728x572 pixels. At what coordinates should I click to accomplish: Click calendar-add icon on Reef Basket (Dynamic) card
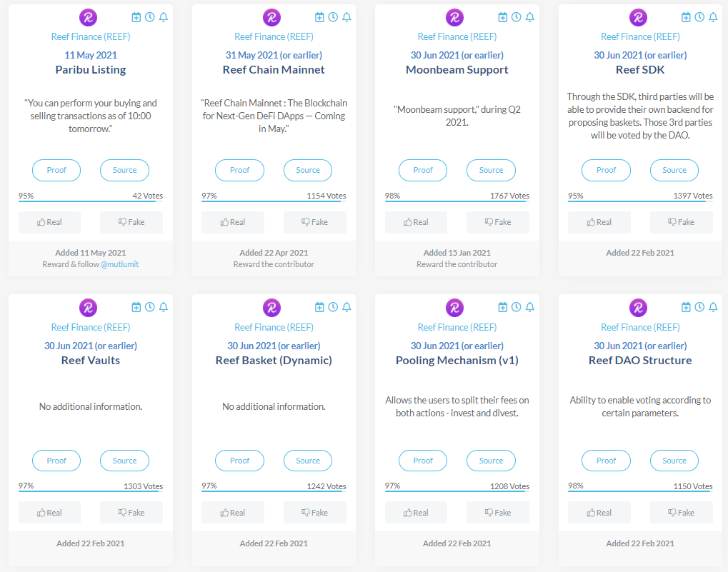319,307
